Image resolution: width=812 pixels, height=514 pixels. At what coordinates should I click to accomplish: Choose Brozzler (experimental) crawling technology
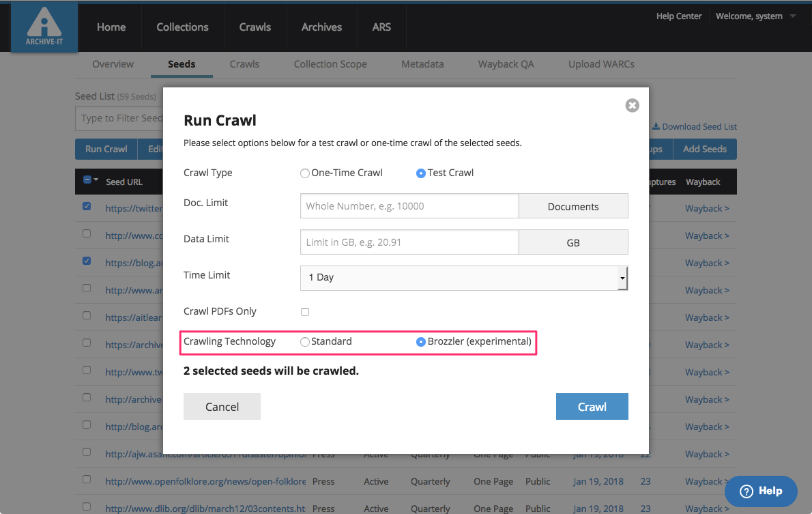[x=421, y=342]
